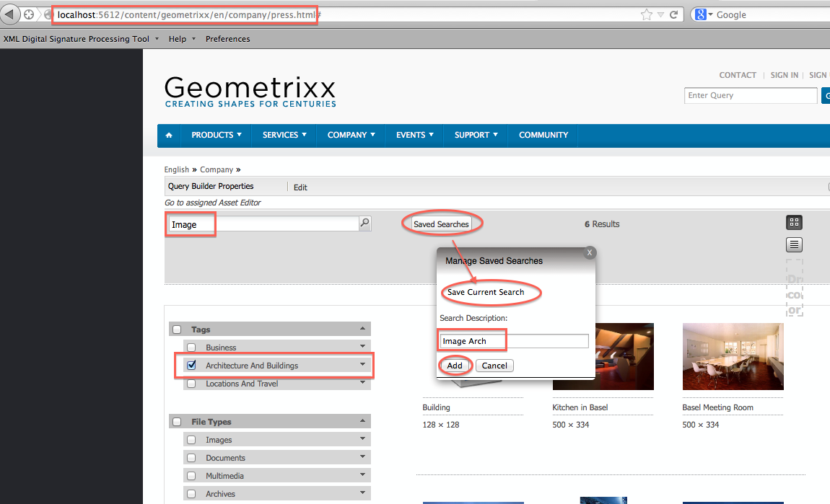Click the Basel Meeting Room title text
The image size is (830, 504).
click(x=718, y=407)
